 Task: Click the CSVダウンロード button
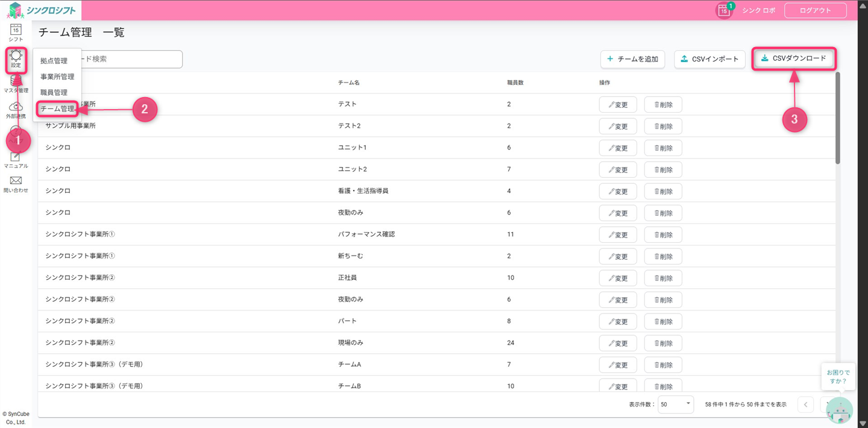tap(794, 58)
